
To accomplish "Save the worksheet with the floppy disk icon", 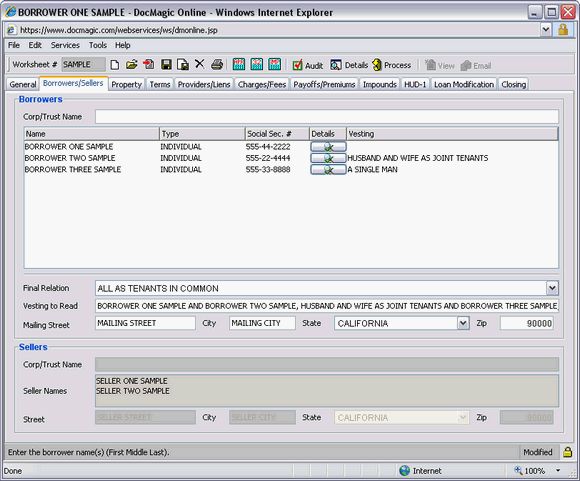I will coord(166,65).
